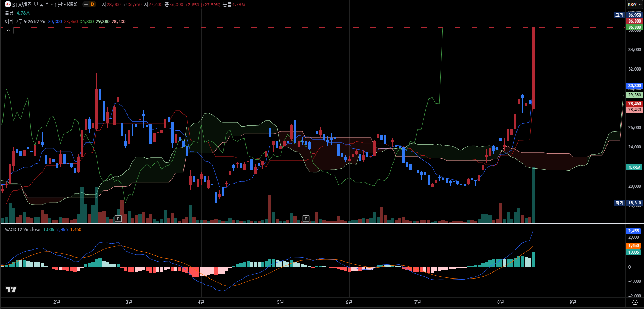Click the teal 1,005 histogram scale label
This screenshot has width=644, height=309.
(x=633, y=252)
